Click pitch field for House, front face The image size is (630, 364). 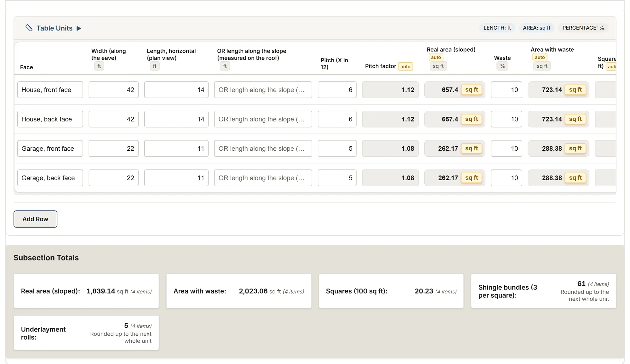337,90
